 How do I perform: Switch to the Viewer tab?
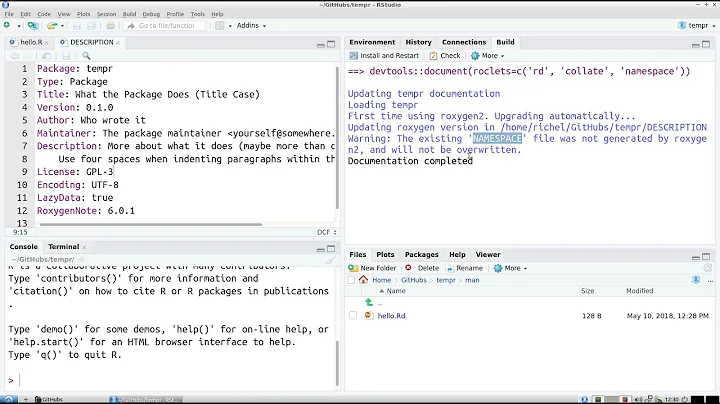click(x=488, y=254)
